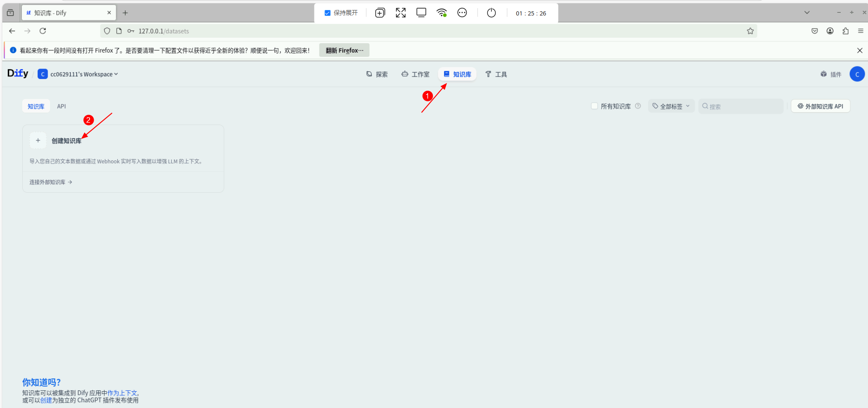Follow the 作为上下文 hyperlink
Screen dimensions: 868x408
(122, 393)
